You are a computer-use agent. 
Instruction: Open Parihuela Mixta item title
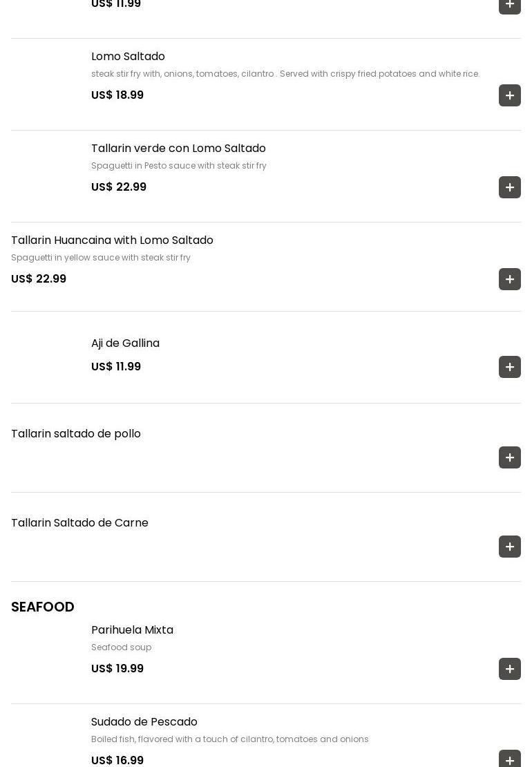tap(132, 629)
